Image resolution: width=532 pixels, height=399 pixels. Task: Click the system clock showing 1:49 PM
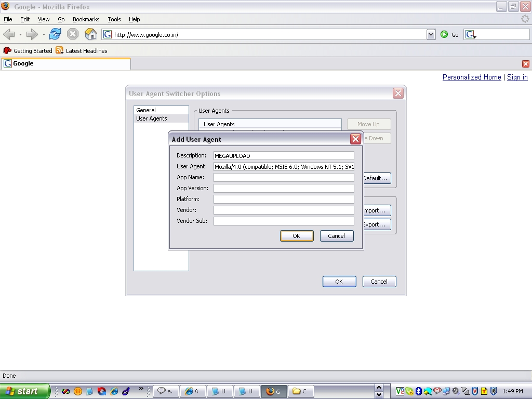click(x=513, y=391)
